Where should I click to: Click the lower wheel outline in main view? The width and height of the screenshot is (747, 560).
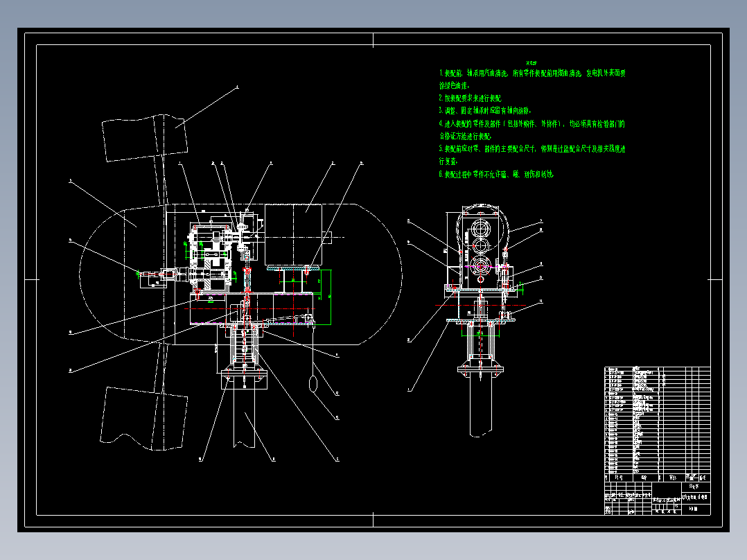tap(143, 419)
